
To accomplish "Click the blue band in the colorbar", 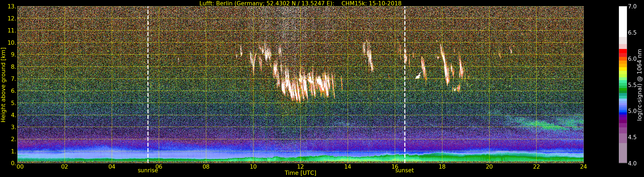I will click(x=623, y=111).
